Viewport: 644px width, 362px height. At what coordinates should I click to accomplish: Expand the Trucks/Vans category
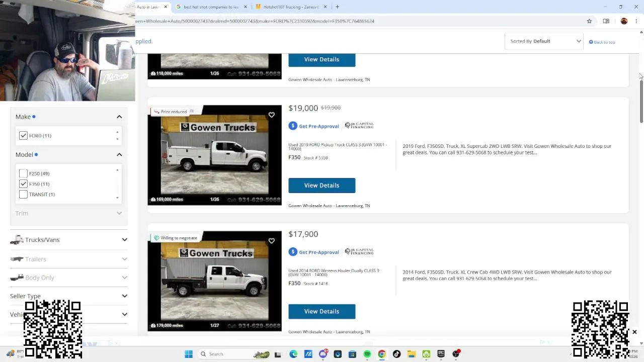(69, 240)
